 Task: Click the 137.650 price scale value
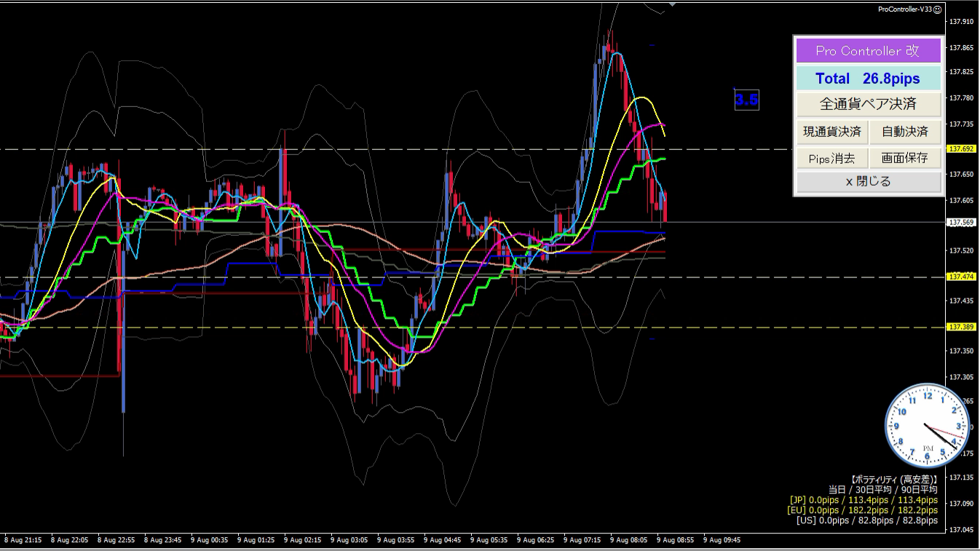[962, 175]
